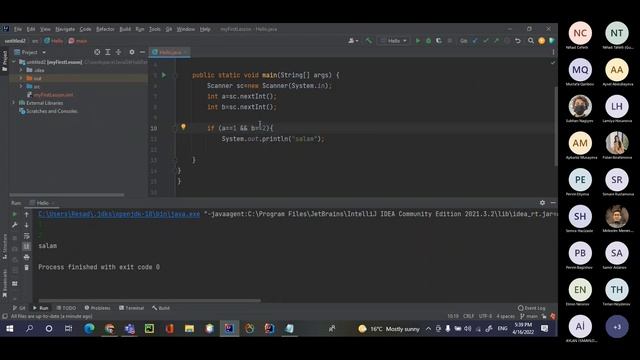Screen dimensions: 640x360
Task: Click the Git update project arrow icon
Action: coord(475,41)
